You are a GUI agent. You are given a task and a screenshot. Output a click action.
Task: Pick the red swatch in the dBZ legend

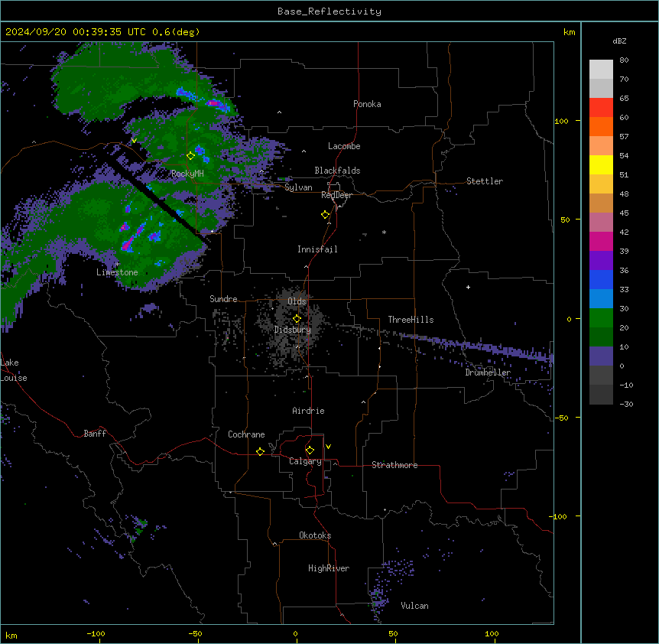pyautogui.click(x=601, y=108)
